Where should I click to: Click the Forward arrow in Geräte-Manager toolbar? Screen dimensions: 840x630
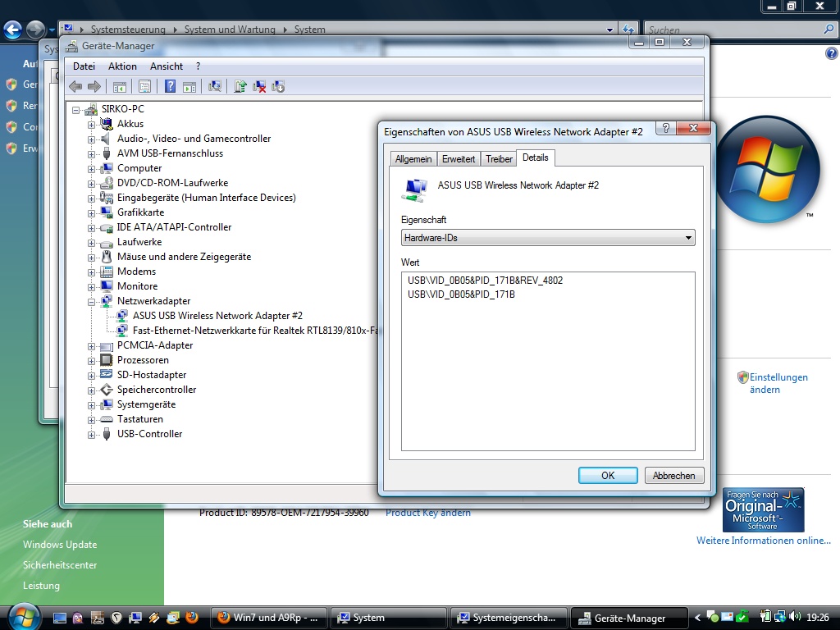point(94,86)
